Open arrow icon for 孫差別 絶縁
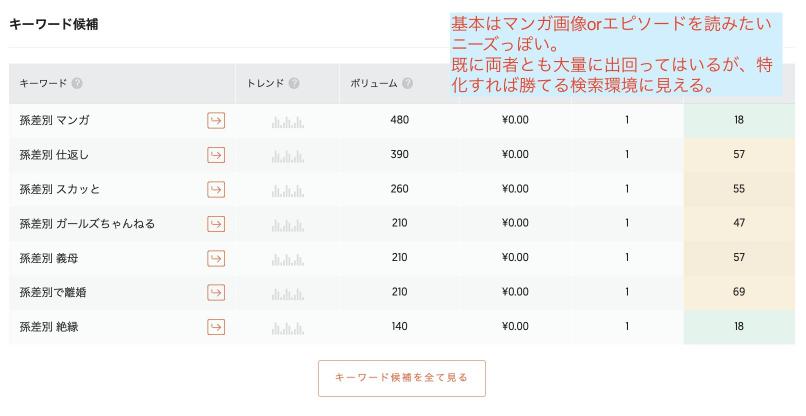Image resolution: width=806 pixels, height=416 pixels. tap(216, 327)
